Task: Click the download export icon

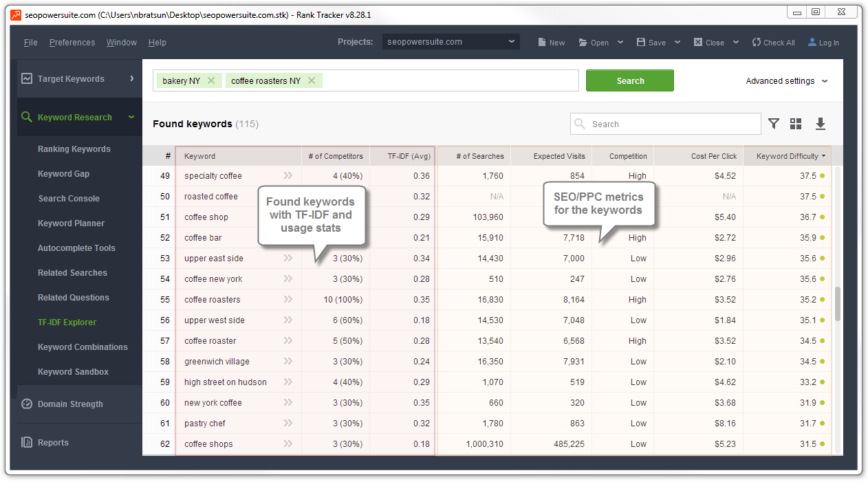Action: point(820,124)
